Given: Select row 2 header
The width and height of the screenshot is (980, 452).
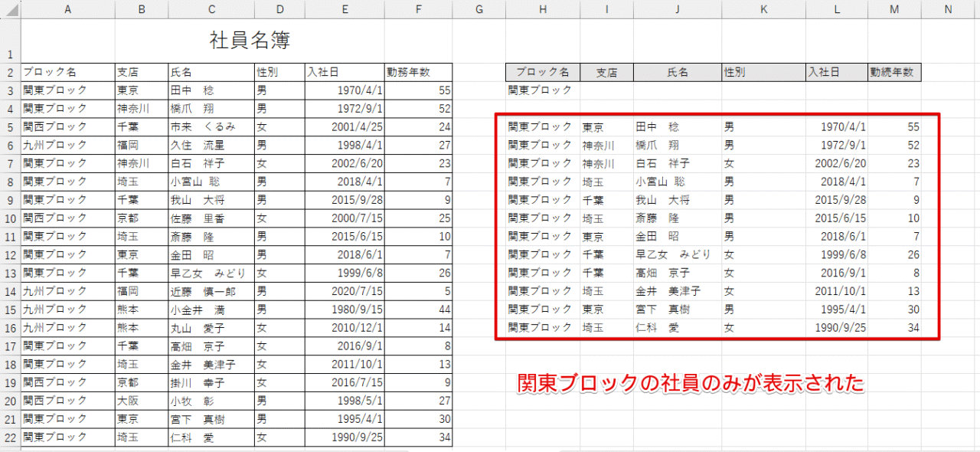Looking at the screenshot, I should [x=10, y=73].
